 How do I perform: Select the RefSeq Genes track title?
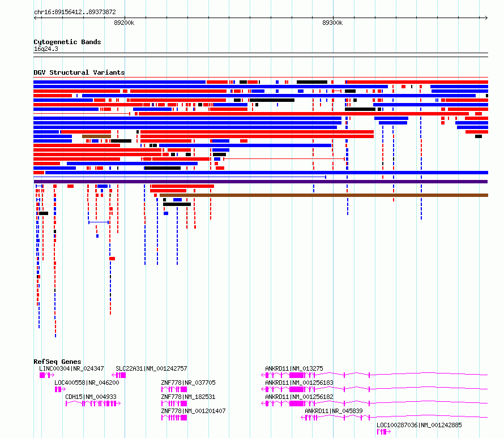[x=57, y=362]
